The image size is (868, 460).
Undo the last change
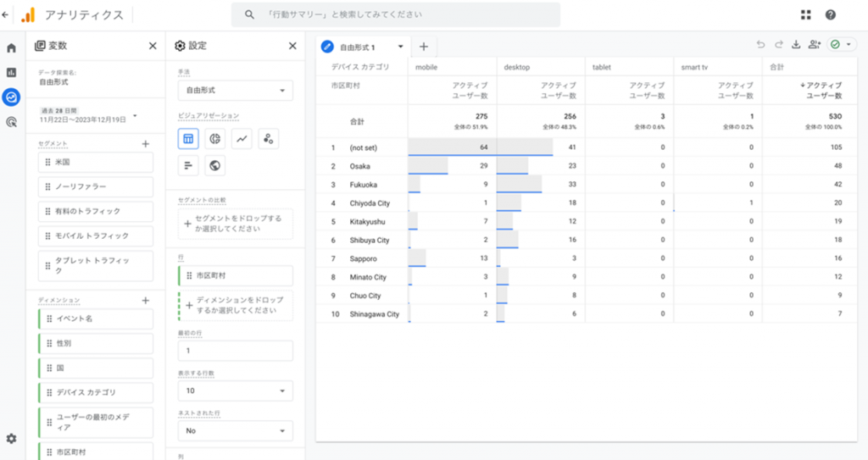(x=760, y=45)
